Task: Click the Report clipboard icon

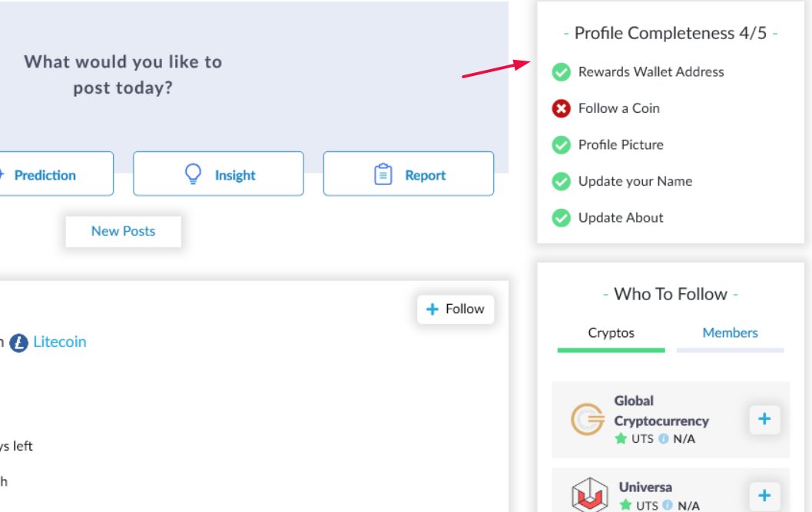Action: pos(383,174)
